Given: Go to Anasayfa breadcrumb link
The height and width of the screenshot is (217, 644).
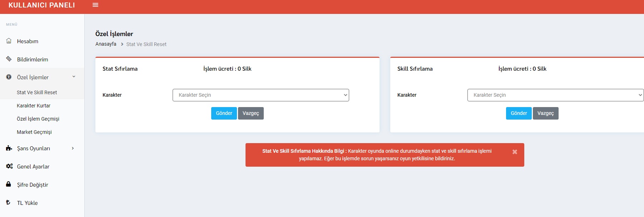Looking at the screenshot, I should [106, 44].
